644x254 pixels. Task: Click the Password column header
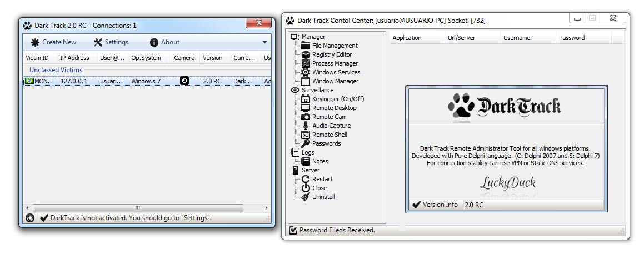tap(583, 38)
